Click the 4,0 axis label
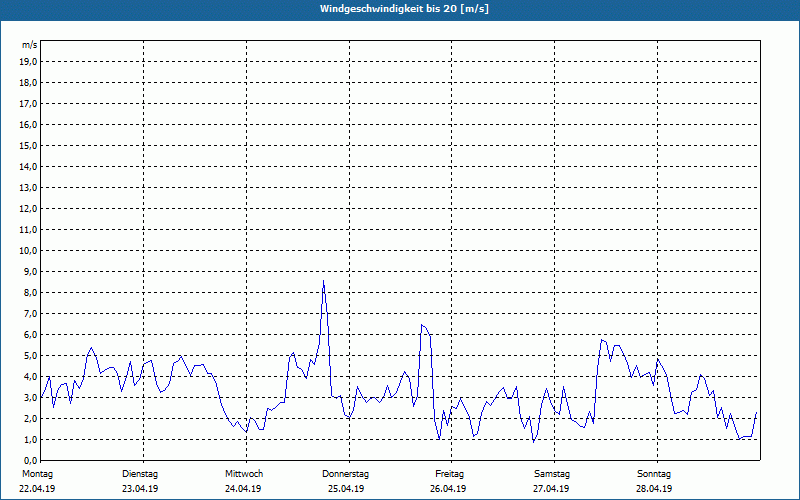800x500 pixels. pos(31,377)
